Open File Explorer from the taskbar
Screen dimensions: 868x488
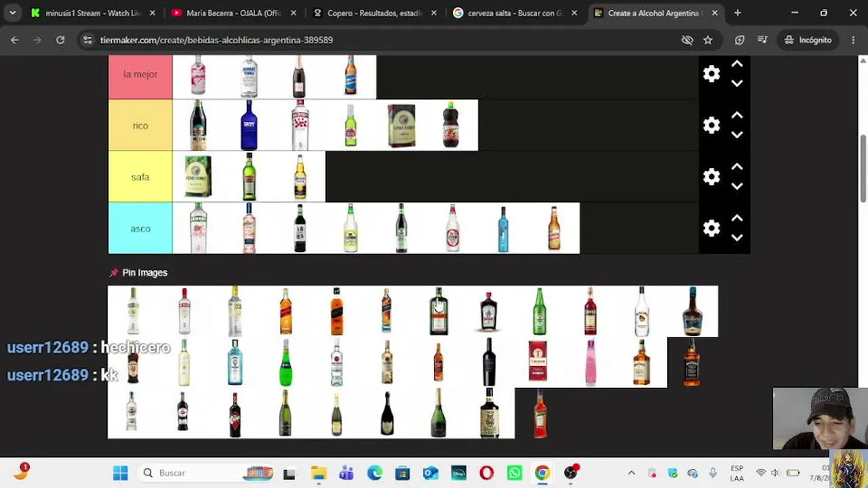[x=318, y=473]
